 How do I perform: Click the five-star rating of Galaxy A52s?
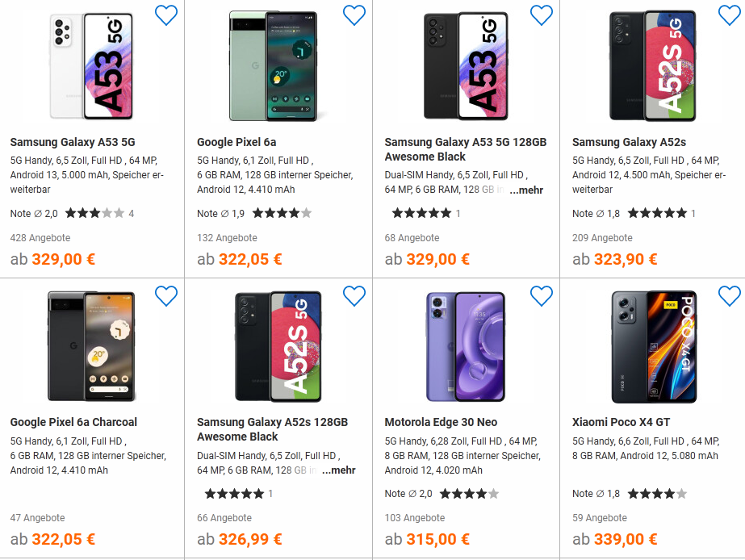point(657,214)
